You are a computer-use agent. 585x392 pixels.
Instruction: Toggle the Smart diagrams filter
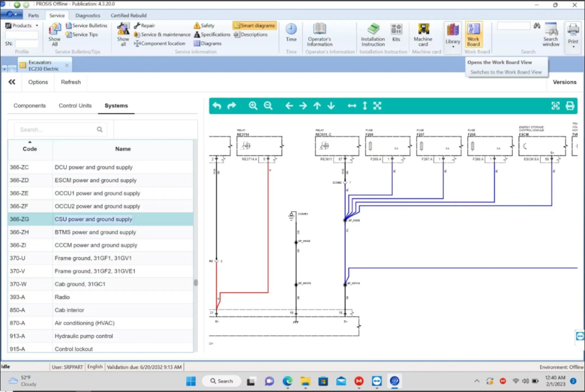(254, 26)
